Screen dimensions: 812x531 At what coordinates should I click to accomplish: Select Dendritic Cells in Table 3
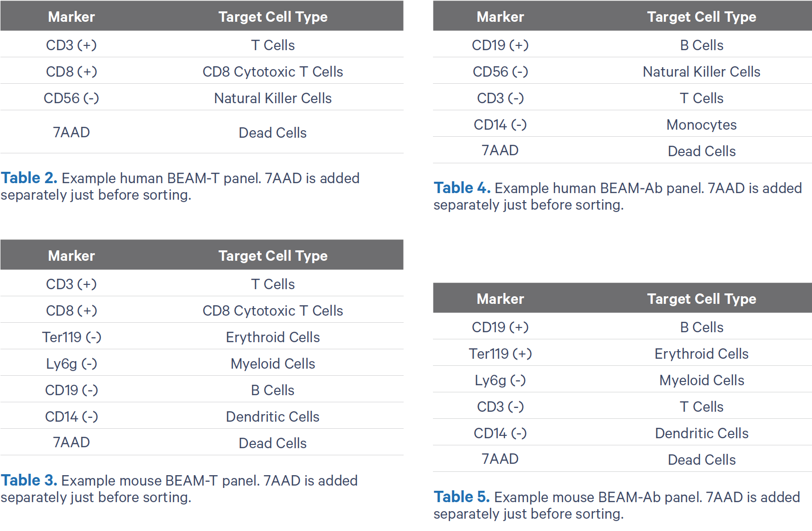pyautogui.click(x=273, y=416)
